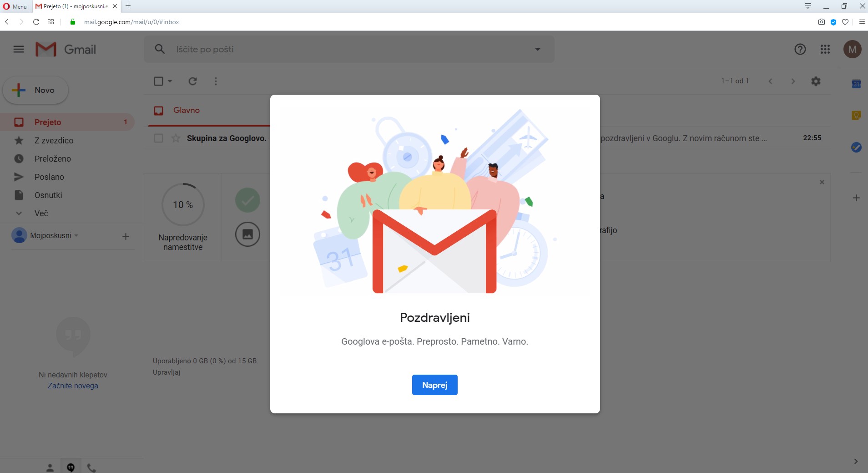
Task: Toggle the main hamburger menu
Action: point(19,49)
